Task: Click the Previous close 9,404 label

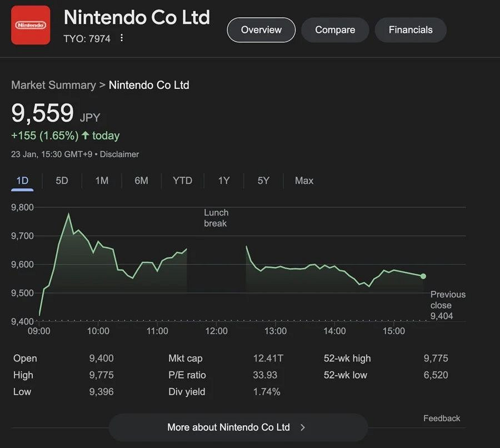Action: click(x=448, y=305)
